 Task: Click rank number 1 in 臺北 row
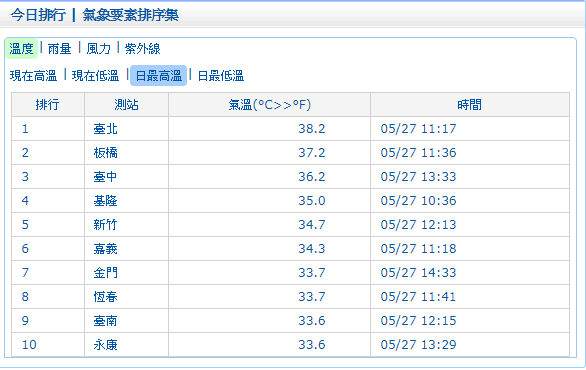25,129
